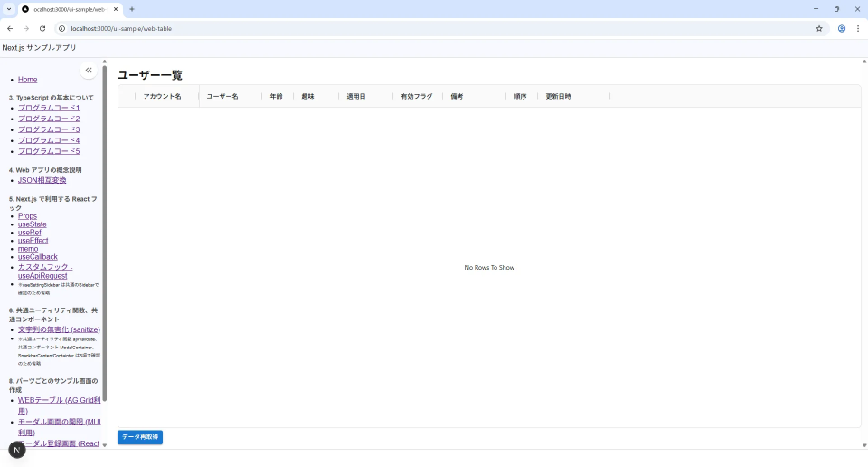Click main page scrollbar down arrow
868x467 pixels.
click(864, 445)
